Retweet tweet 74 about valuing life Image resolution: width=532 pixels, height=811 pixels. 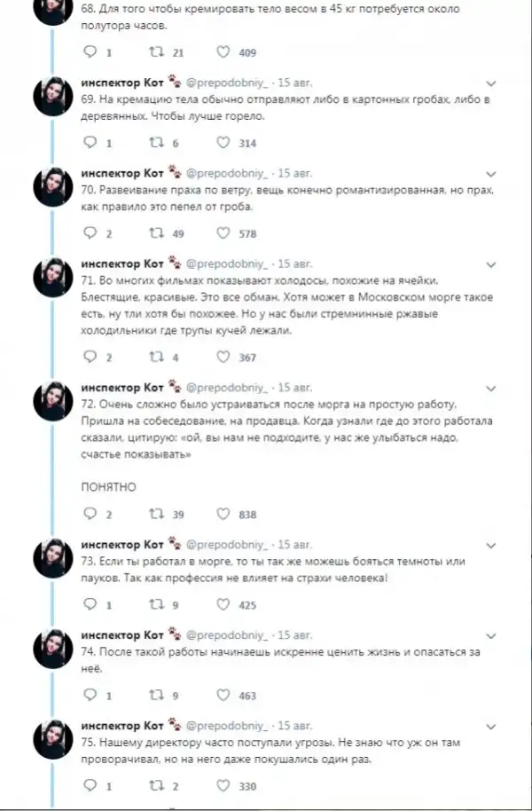tap(156, 696)
